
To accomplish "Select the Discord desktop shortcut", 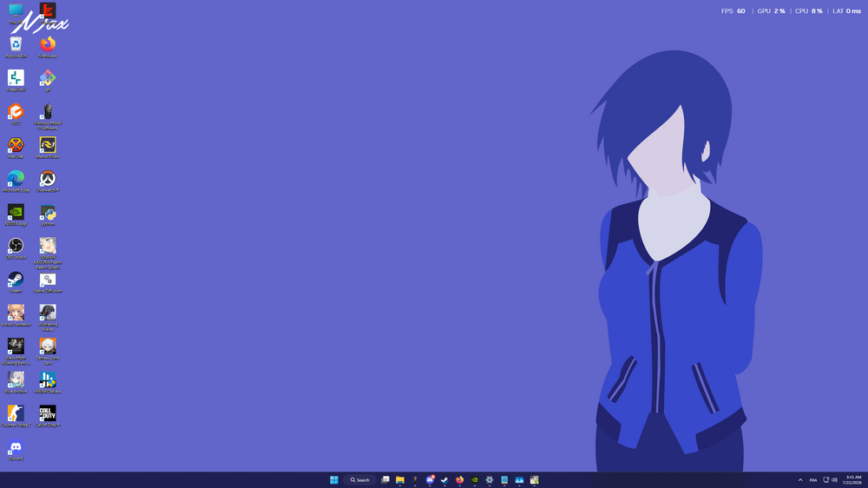I will [16, 451].
